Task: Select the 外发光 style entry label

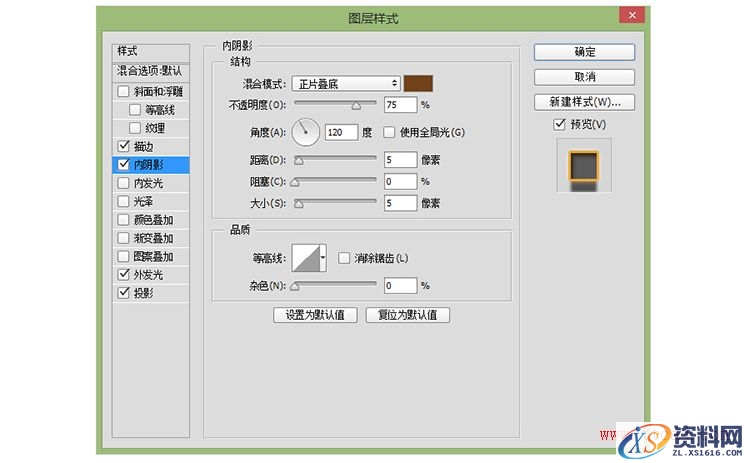Action: [148, 275]
